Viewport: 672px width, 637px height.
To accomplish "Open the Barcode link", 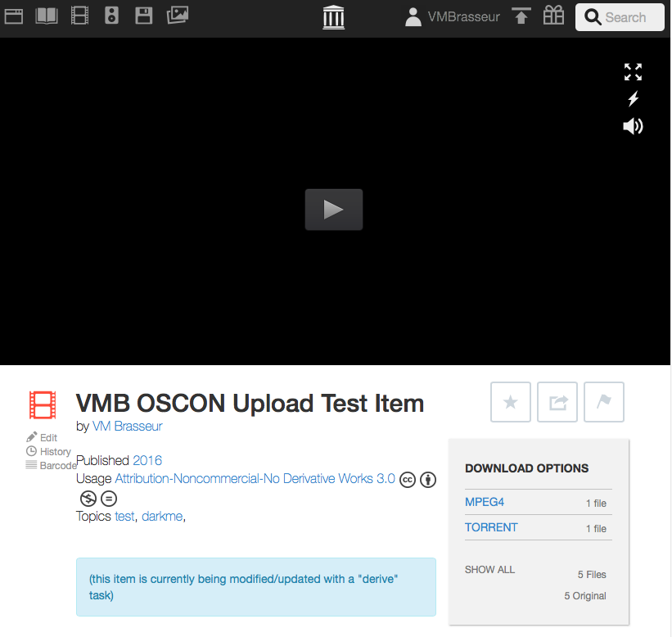I will [51, 466].
